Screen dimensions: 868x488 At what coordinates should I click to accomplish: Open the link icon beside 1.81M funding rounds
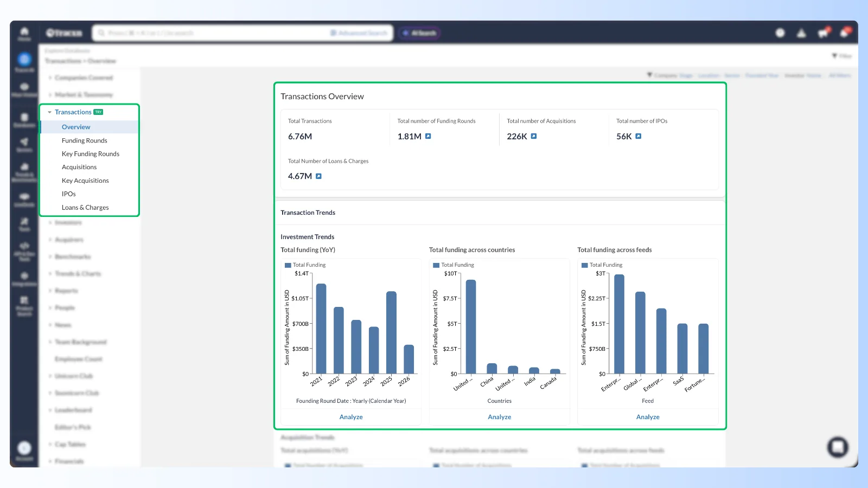pyautogui.click(x=428, y=137)
